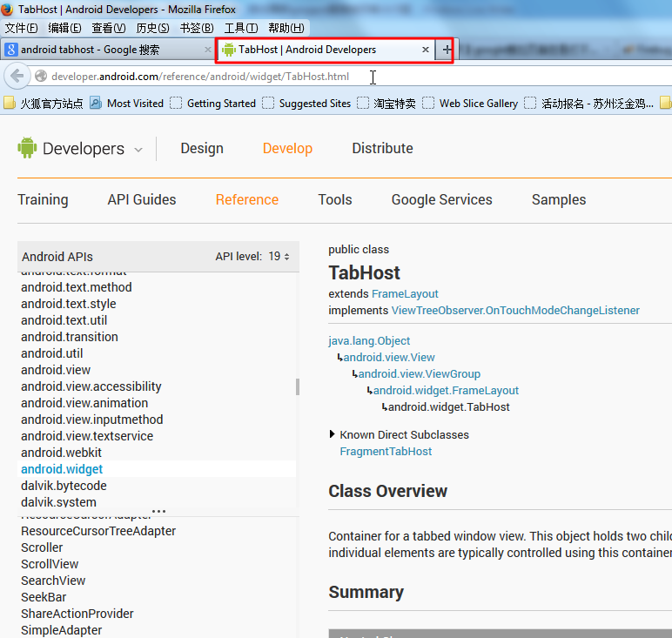Open 淘宝特卖 bookmark

pos(386,104)
